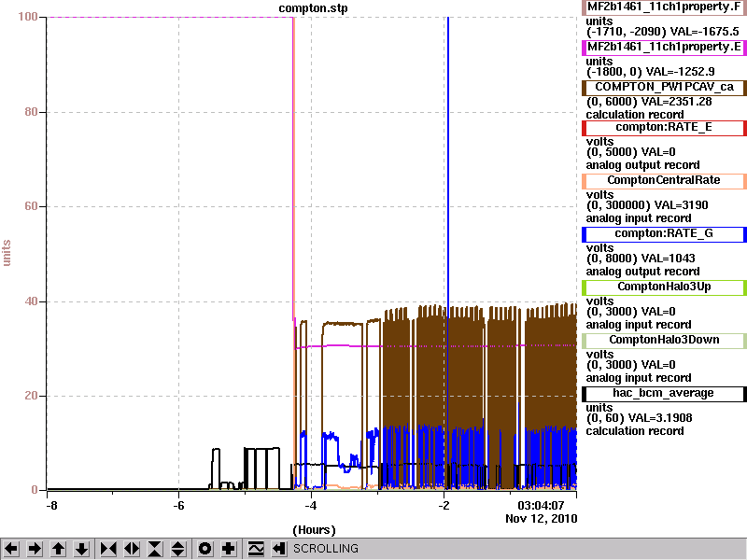Screen dimensions: 747x560
Task: Select the ComptonHalo3Down legend entry
Action: [664, 340]
